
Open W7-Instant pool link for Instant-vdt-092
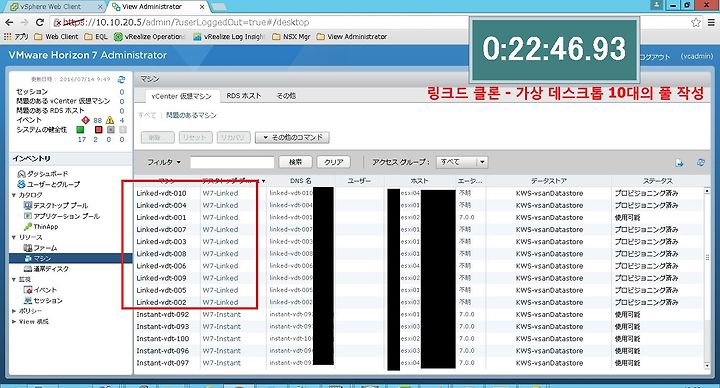click(x=222, y=315)
